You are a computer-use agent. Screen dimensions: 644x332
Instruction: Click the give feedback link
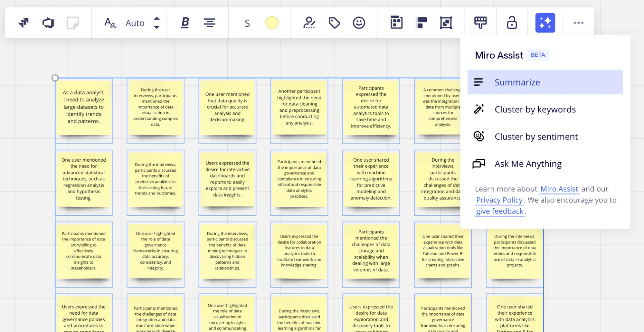(499, 211)
